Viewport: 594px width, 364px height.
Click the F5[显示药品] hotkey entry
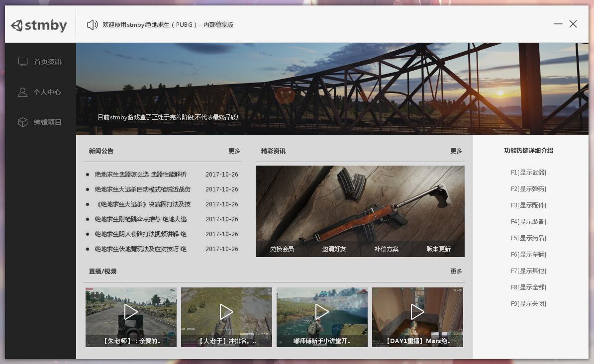[x=528, y=238]
